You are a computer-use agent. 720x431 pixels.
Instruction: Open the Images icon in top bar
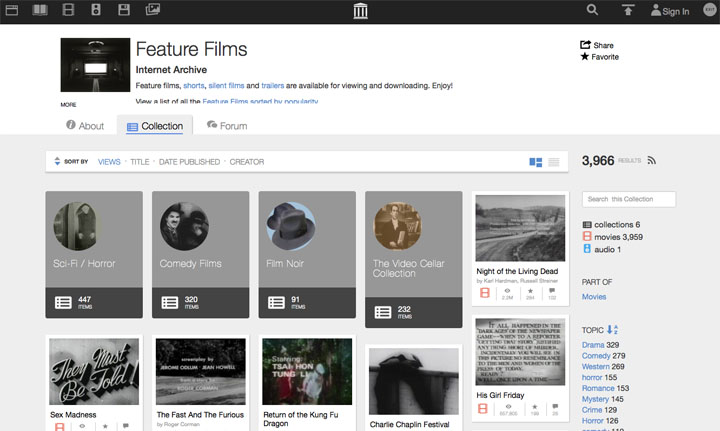click(152, 11)
